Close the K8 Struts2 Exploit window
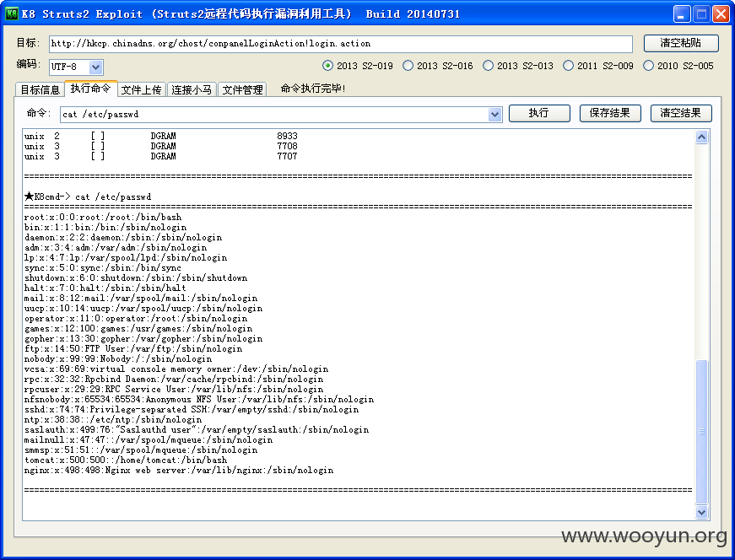735x560 pixels. [x=721, y=14]
